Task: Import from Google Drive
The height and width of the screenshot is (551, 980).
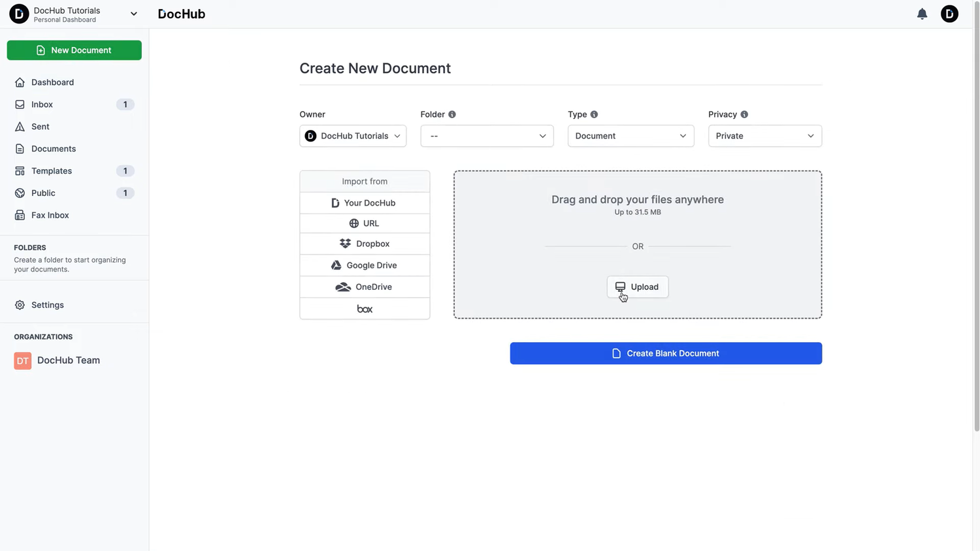Action: [x=365, y=265]
